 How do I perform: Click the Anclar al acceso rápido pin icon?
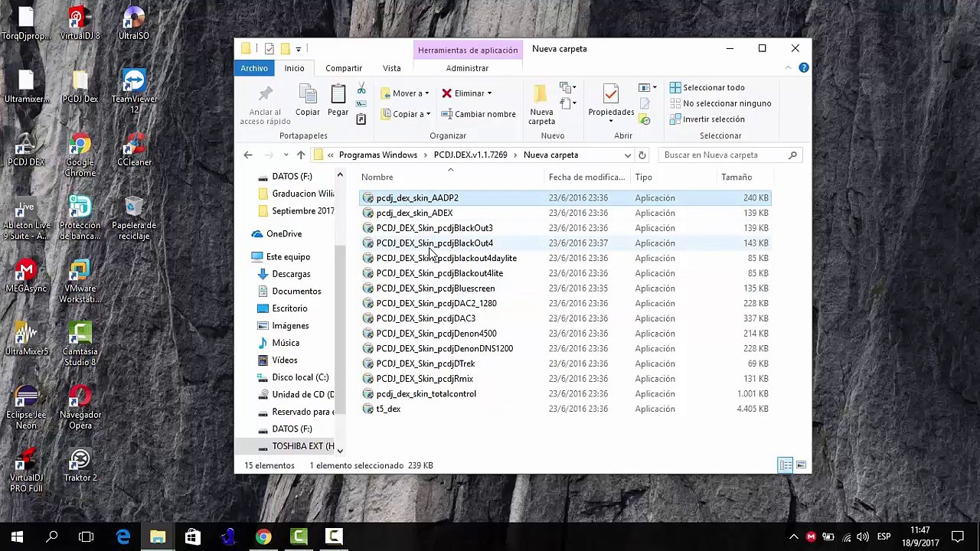(266, 94)
